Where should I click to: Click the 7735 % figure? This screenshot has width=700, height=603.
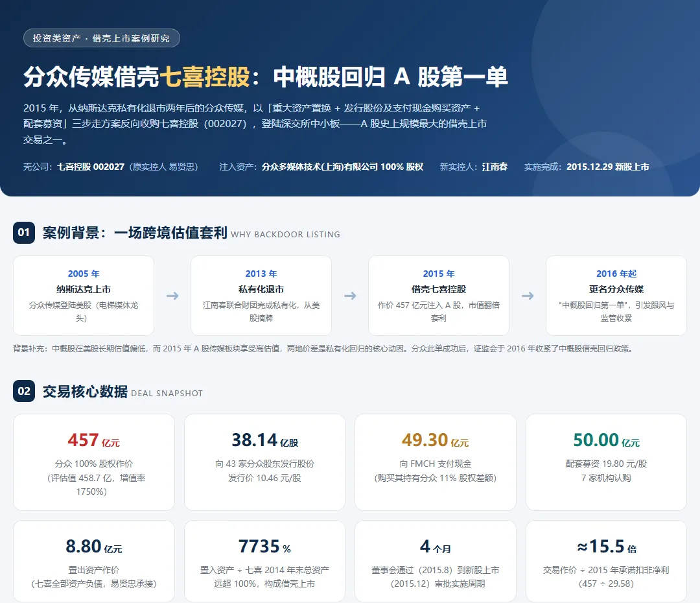(264, 547)
